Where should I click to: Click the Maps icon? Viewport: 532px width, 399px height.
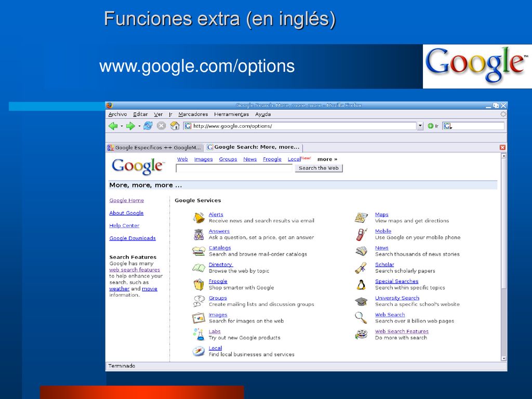(362, 218)
